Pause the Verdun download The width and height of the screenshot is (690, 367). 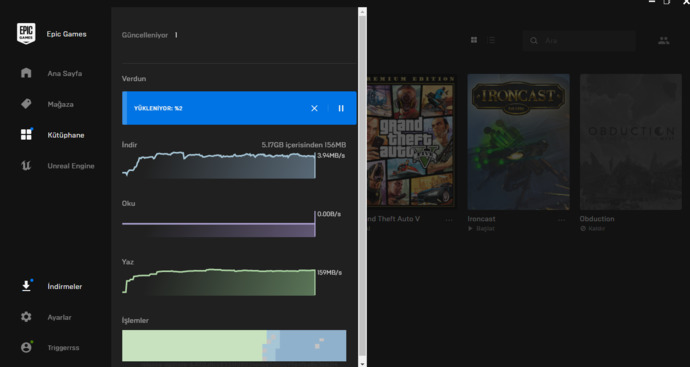(x=341, y=108)
